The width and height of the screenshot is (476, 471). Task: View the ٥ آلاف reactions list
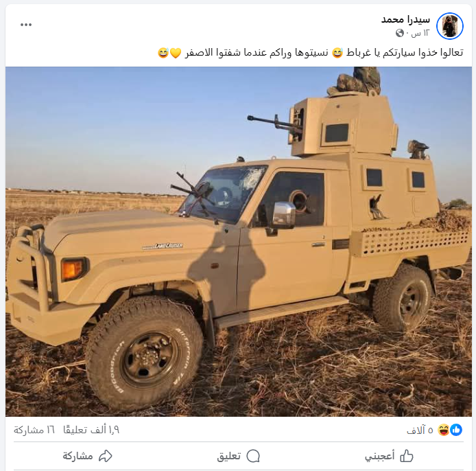pyautogui.click(x=420, y=430)
